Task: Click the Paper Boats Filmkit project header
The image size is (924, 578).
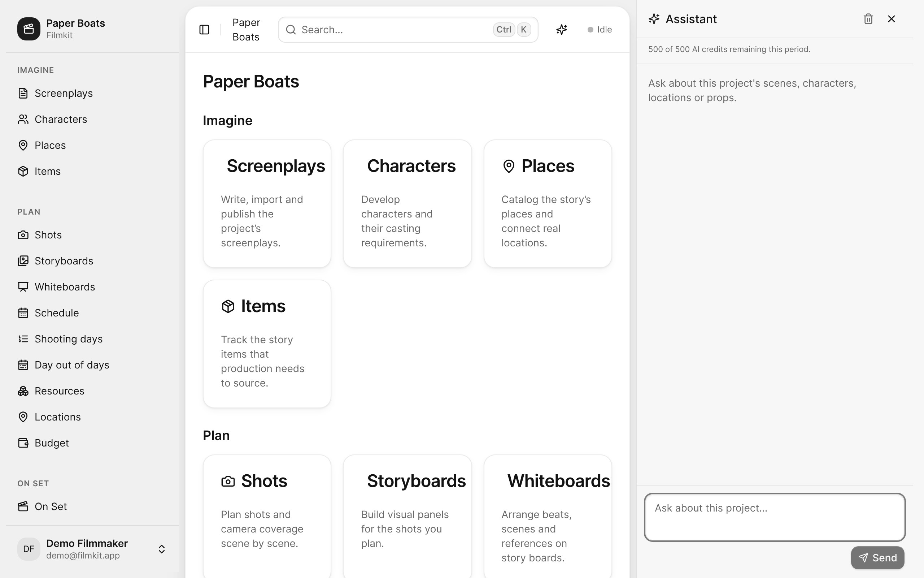Action: point(92,29)
